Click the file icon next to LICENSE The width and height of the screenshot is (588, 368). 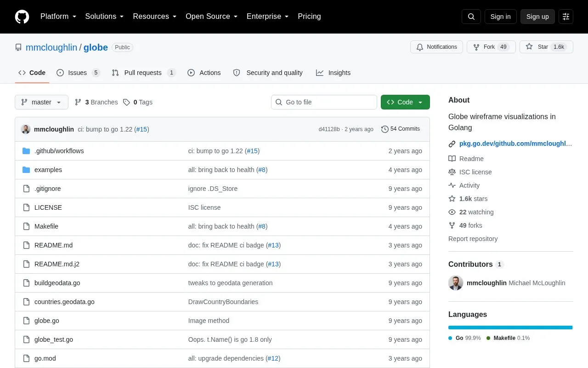[x=26, y=207]
